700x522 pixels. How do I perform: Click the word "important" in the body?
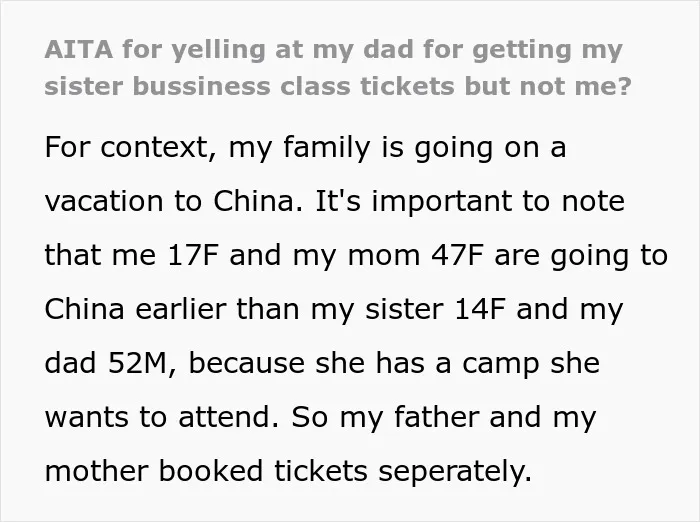(x=441, y=202)
